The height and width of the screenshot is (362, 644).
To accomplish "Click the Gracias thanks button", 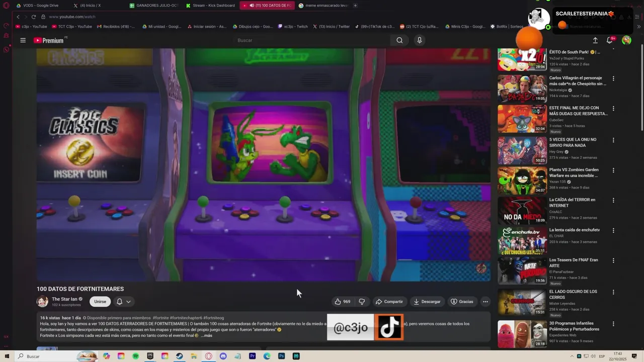I will coord(462,302).
